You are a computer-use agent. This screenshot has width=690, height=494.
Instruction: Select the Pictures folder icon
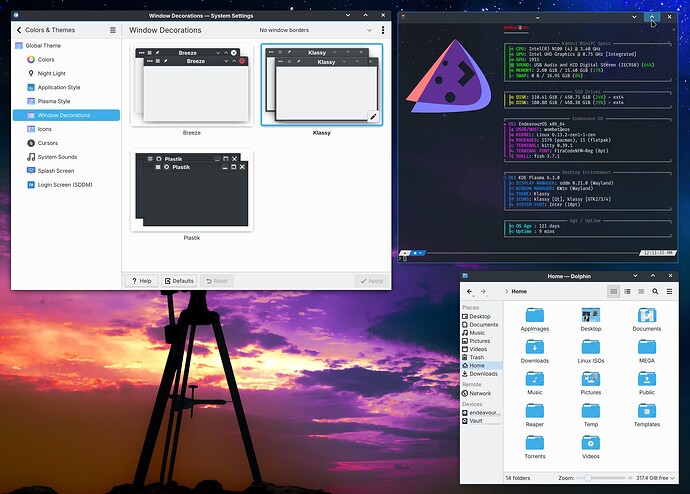click(x=591, y=383)
